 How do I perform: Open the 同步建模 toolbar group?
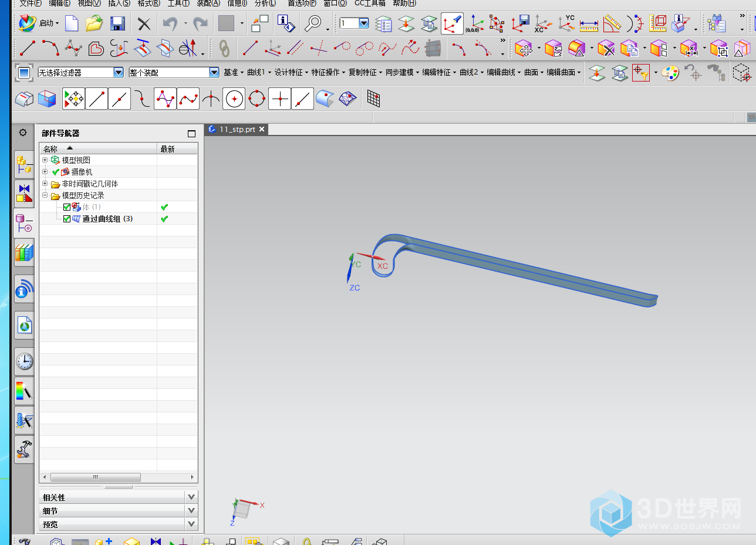tap(402, 73)
